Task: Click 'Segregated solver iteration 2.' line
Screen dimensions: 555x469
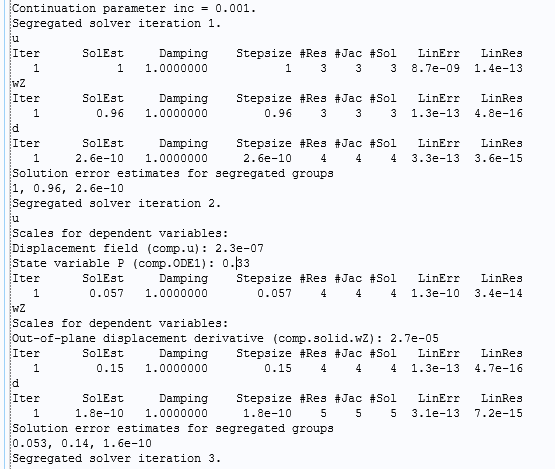Action: pos(116,204)
